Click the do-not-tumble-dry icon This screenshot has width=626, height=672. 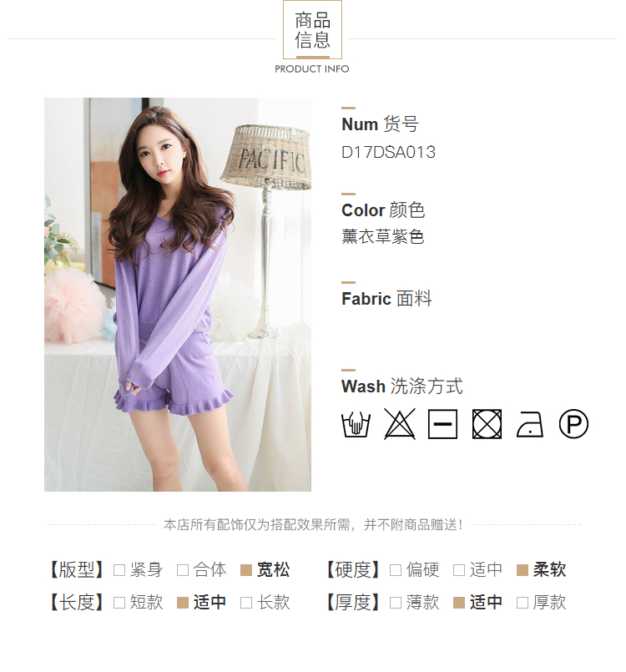(x=487, y=424)
